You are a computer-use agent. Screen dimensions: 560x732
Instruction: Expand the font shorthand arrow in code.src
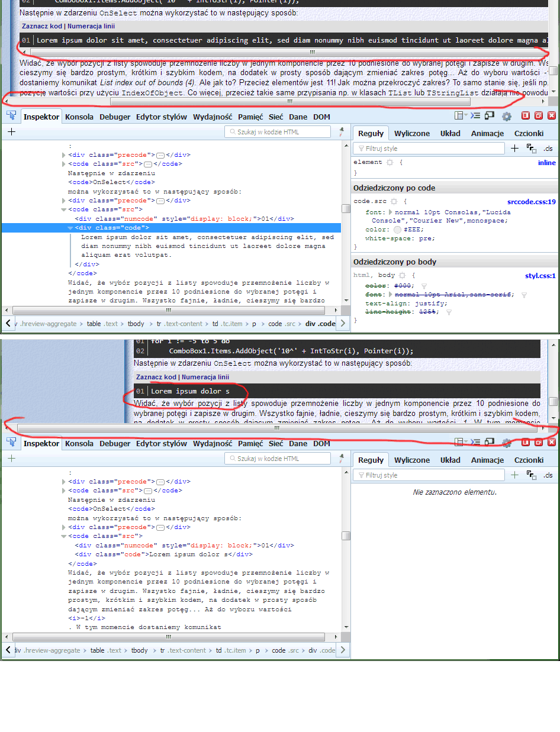pos(390,212)
